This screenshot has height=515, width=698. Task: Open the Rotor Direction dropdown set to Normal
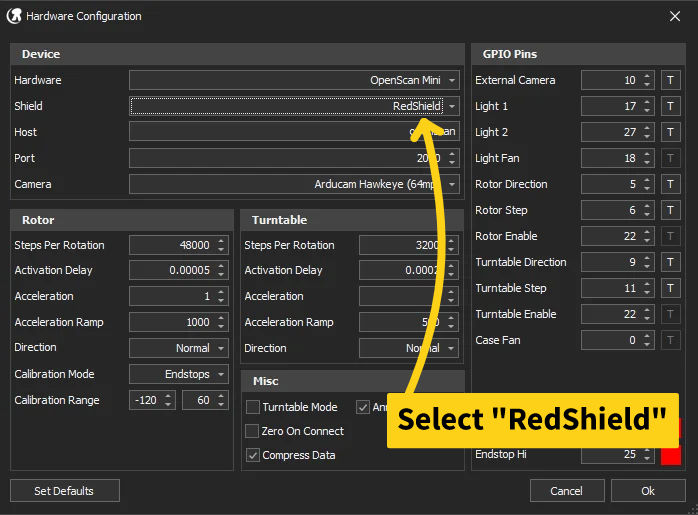pos(179,348)
